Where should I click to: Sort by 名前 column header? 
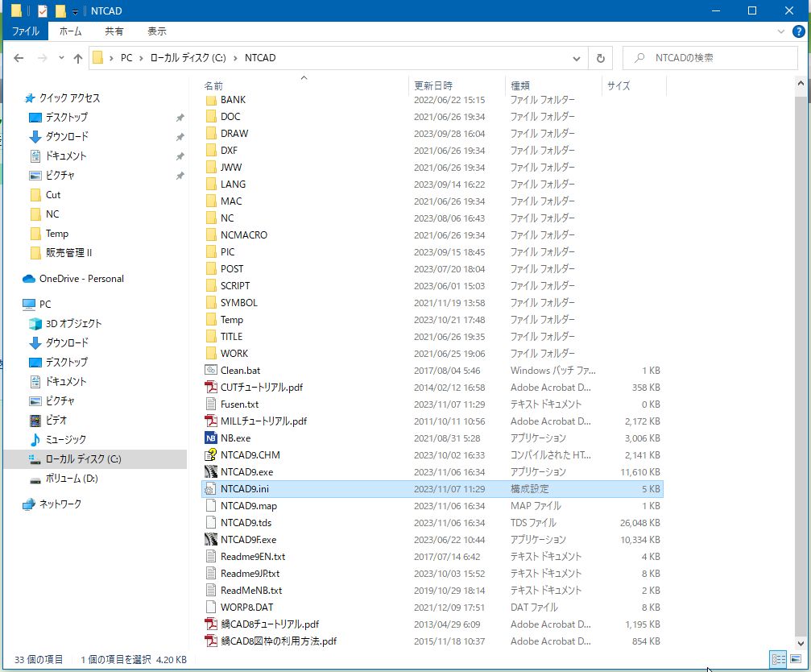(x=213, y=86)
